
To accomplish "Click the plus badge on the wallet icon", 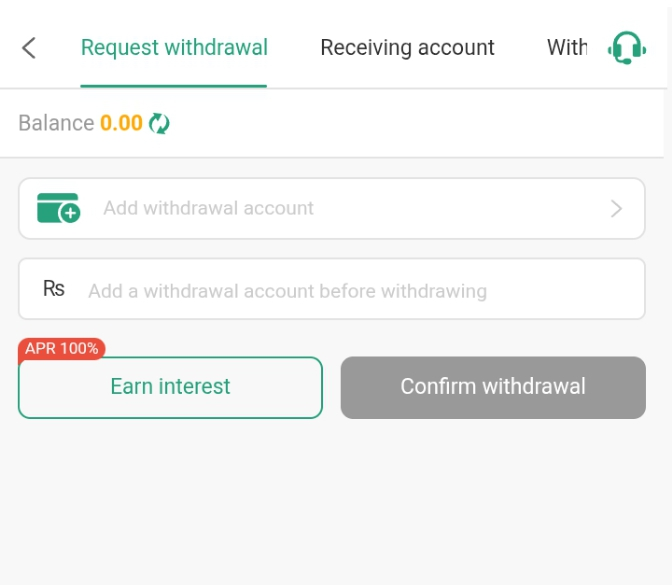I will tap(70, 213).
